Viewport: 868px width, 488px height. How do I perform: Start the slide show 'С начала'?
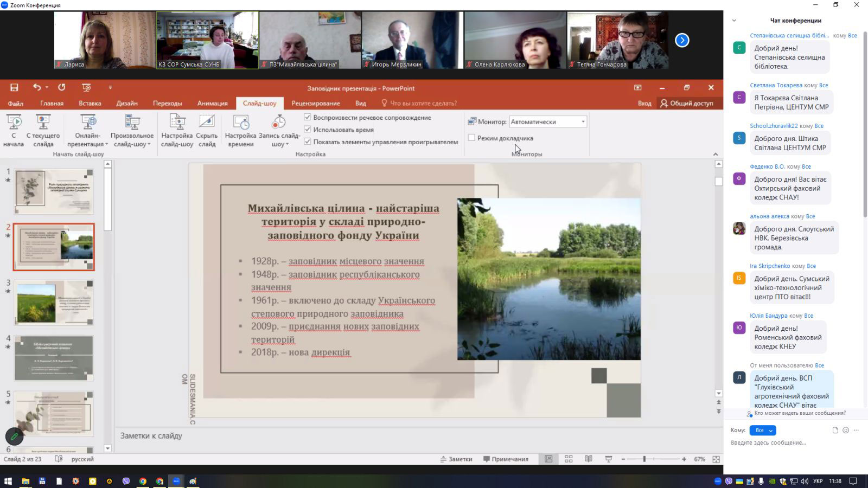(x=14, y=131)
